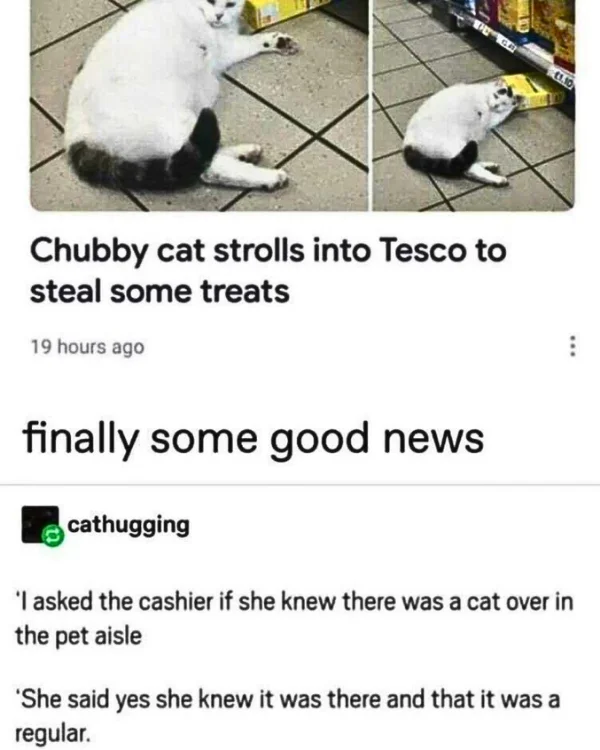The image size is (600, 750).
Task: Select the finally some good news caption
Action: click(254, 439)
